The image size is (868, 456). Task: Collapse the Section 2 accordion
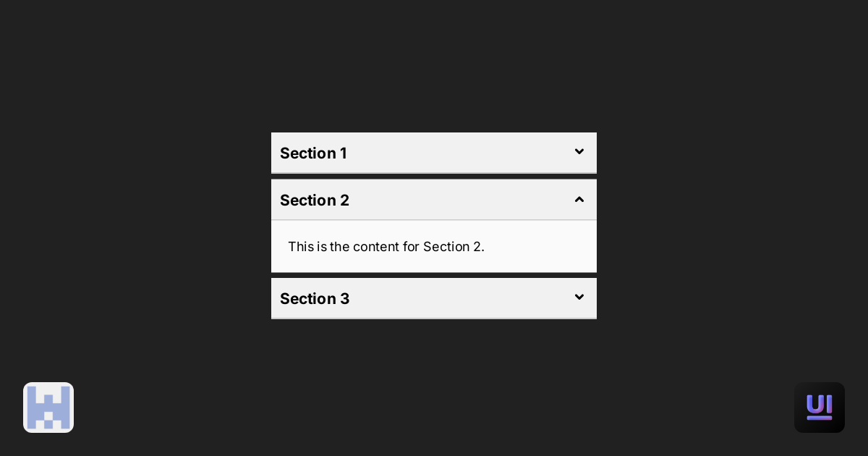434,200
